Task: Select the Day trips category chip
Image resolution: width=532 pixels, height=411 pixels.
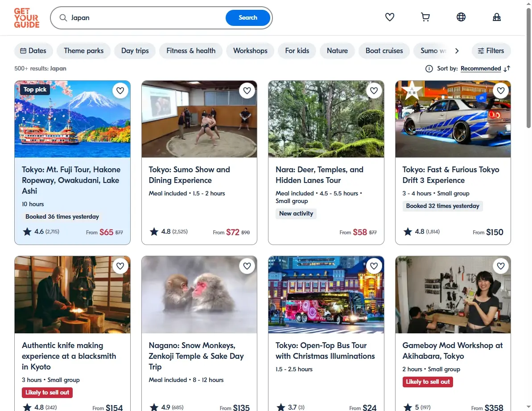Action: [x=135, y=51]
